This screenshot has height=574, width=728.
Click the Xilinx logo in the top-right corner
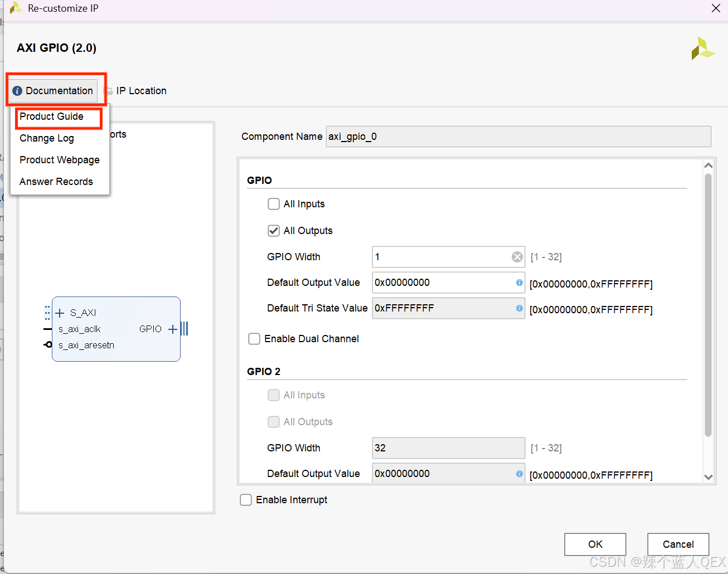(x=703, y=48)
